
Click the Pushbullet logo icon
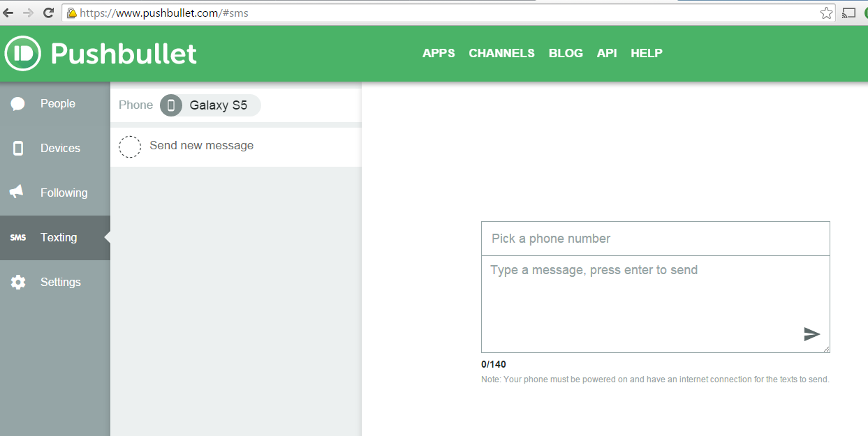[23, 54]
